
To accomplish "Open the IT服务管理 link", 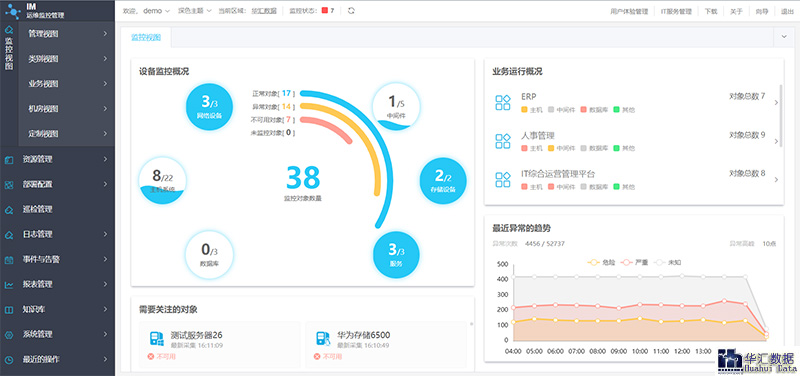I will pos(676,11).
